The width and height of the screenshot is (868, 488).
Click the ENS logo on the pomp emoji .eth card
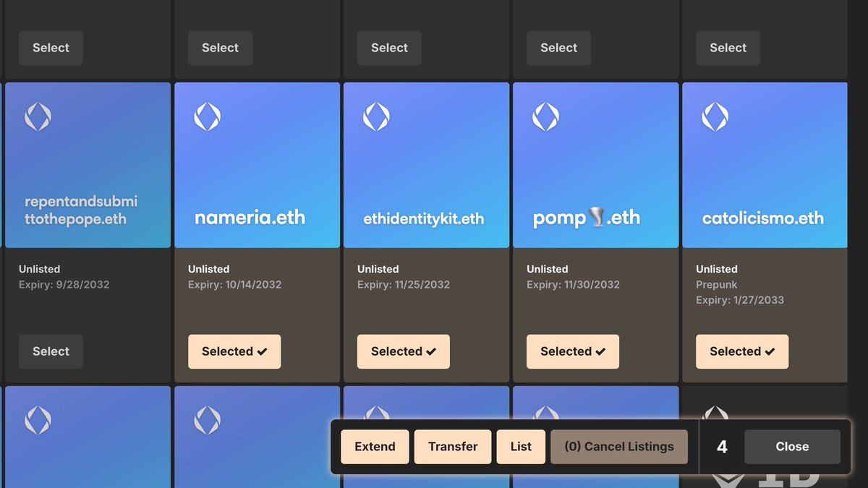[x=545, y=116]
